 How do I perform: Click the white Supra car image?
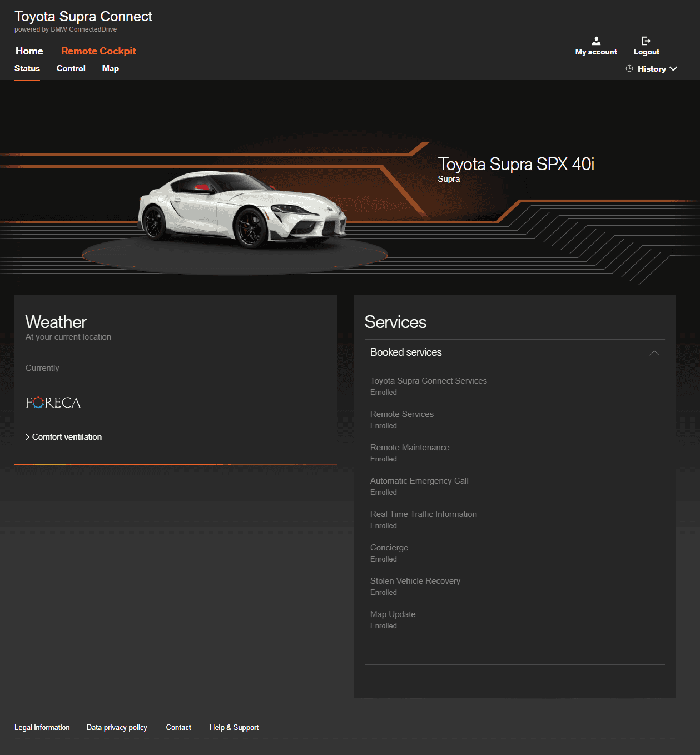click(242, 208)
